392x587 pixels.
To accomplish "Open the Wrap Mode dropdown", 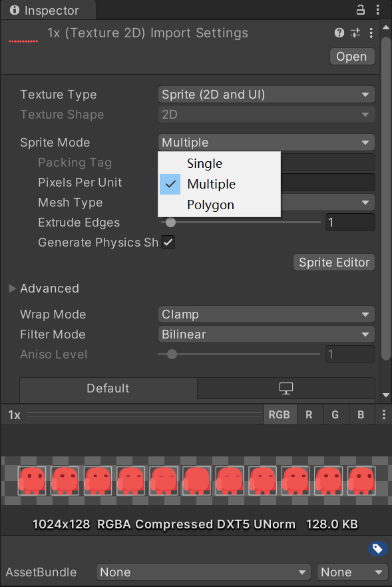I will click(266, 314).
